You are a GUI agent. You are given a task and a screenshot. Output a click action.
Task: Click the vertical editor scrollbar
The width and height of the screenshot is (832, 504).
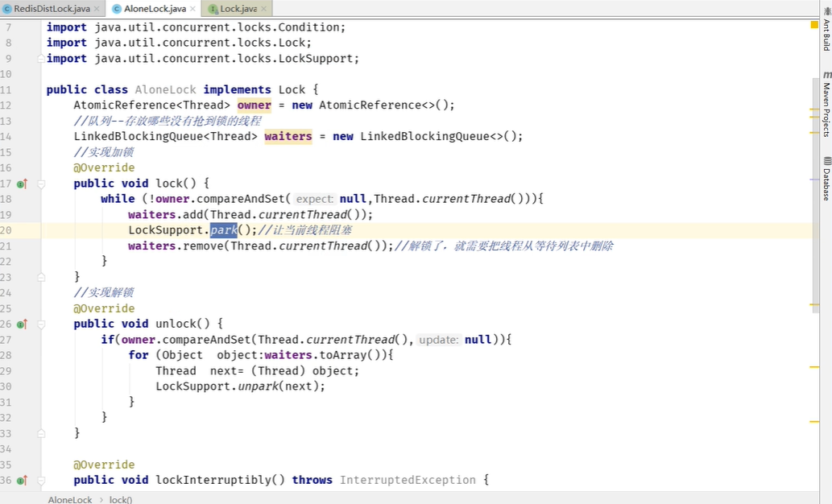(x=816, y=195)
